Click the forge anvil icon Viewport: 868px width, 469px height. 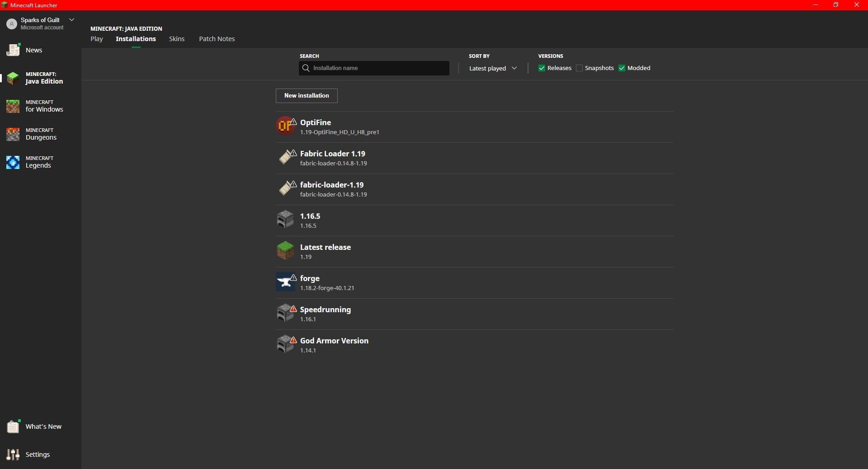[x=285, y=282]
